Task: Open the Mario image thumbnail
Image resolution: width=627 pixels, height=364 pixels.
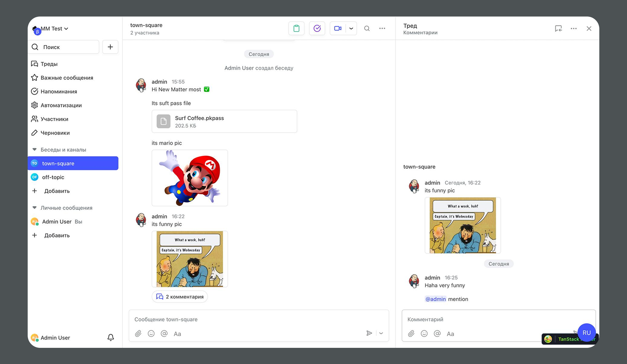Action: tap(190, 178)
